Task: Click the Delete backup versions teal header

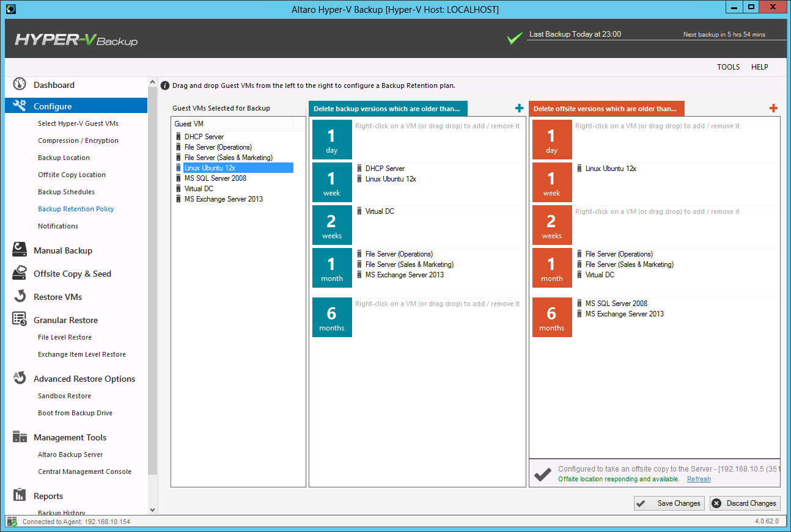Action: pyautogui.click(x=388, y=109)
